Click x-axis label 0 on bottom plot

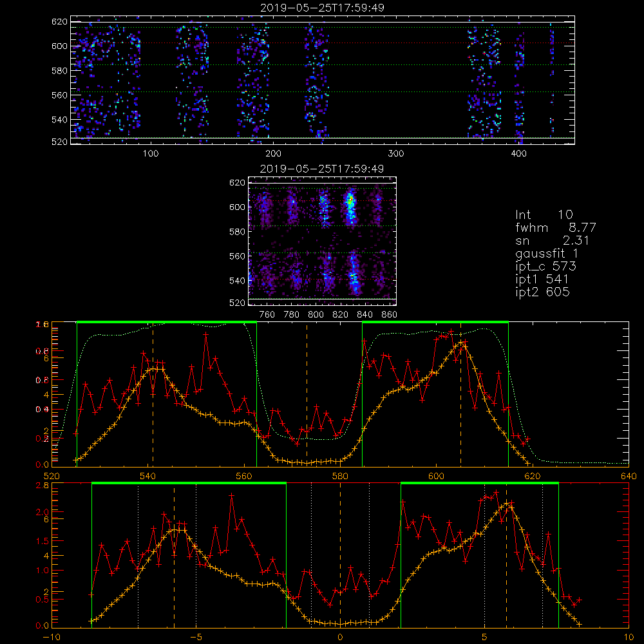click(x=340, y=638)
